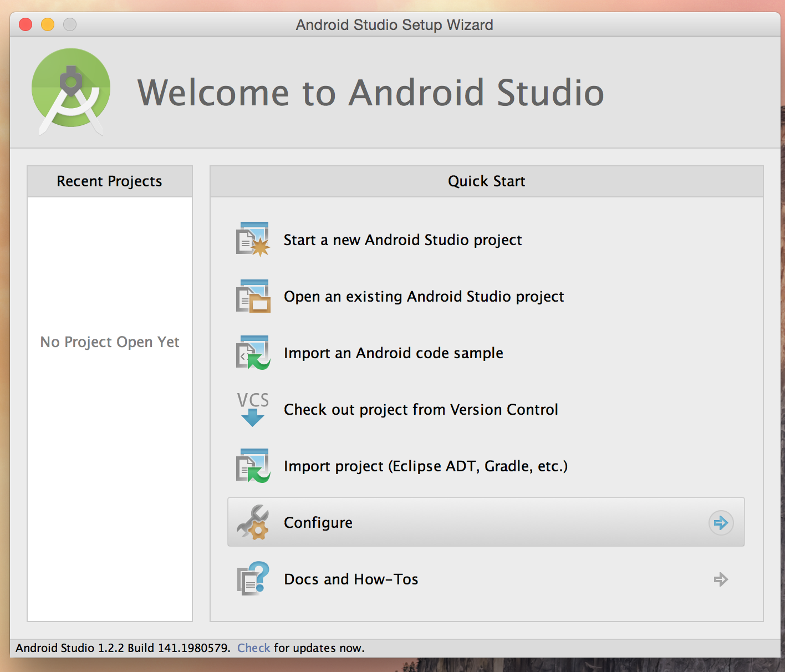
Task: Click the Check for updates link
Action: tap(253, 648)
